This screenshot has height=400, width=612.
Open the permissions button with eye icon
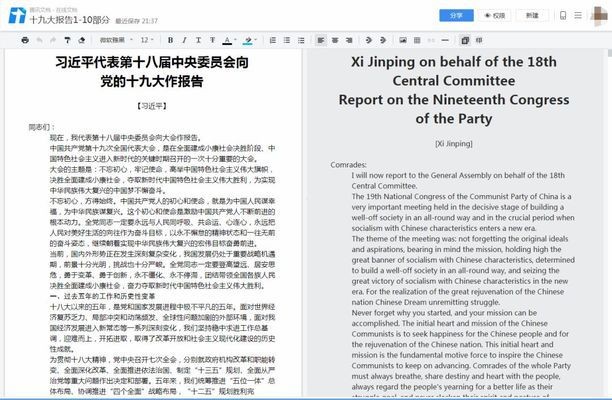tap(495, 15)
